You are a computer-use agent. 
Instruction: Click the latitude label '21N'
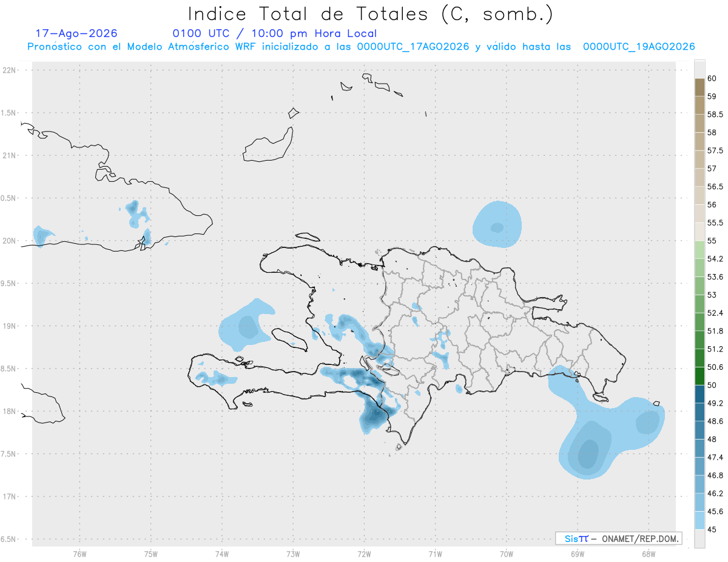click(x=9, y=155)
